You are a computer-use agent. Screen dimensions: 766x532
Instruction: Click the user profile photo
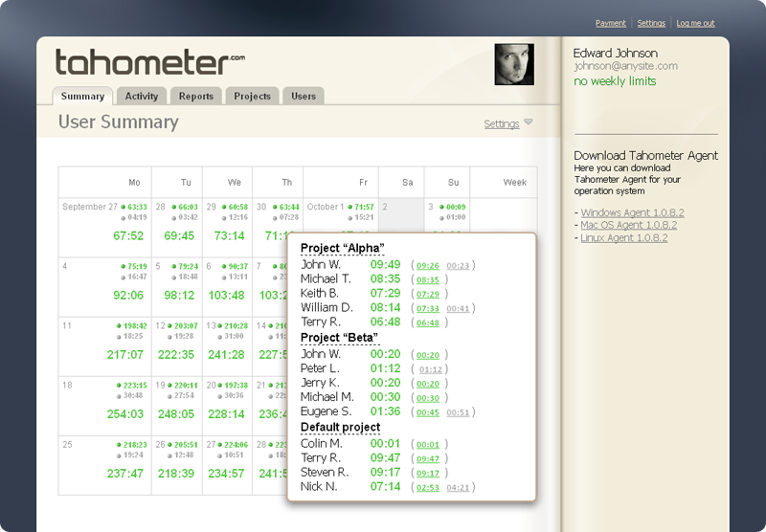point(513,64)
